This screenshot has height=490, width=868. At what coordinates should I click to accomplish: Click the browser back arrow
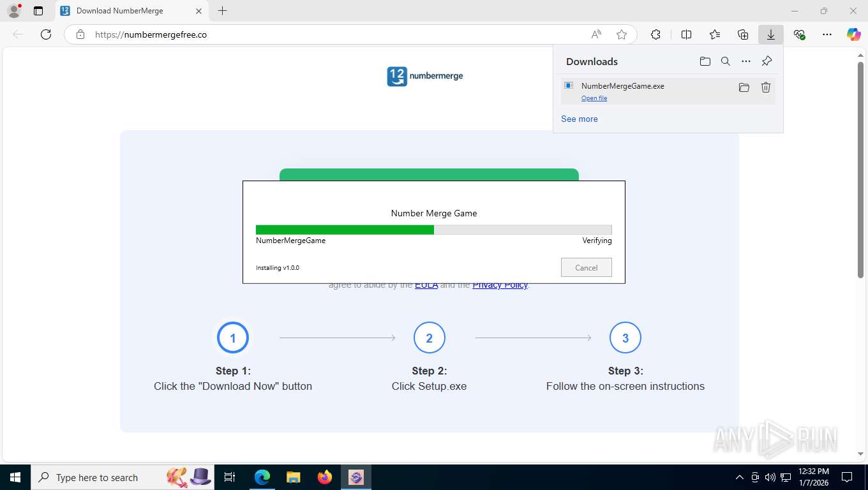coord(18,34)
